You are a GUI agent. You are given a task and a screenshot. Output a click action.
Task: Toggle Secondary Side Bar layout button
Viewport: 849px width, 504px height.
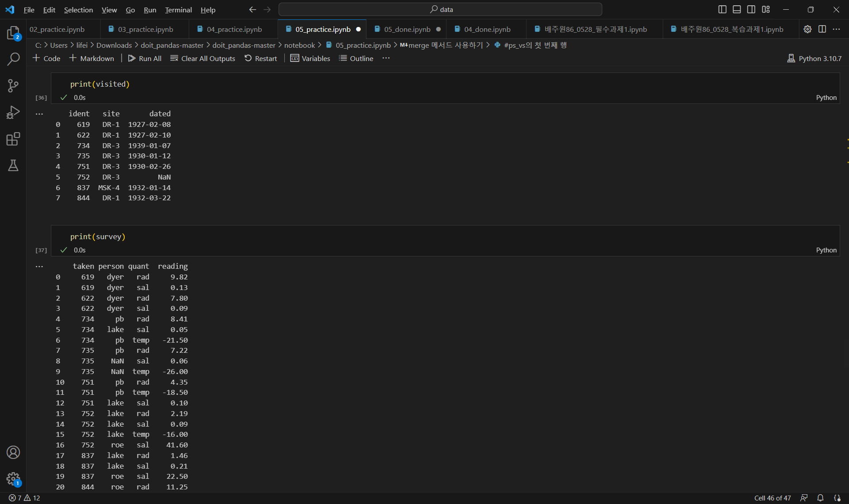(x=751, y=9)
